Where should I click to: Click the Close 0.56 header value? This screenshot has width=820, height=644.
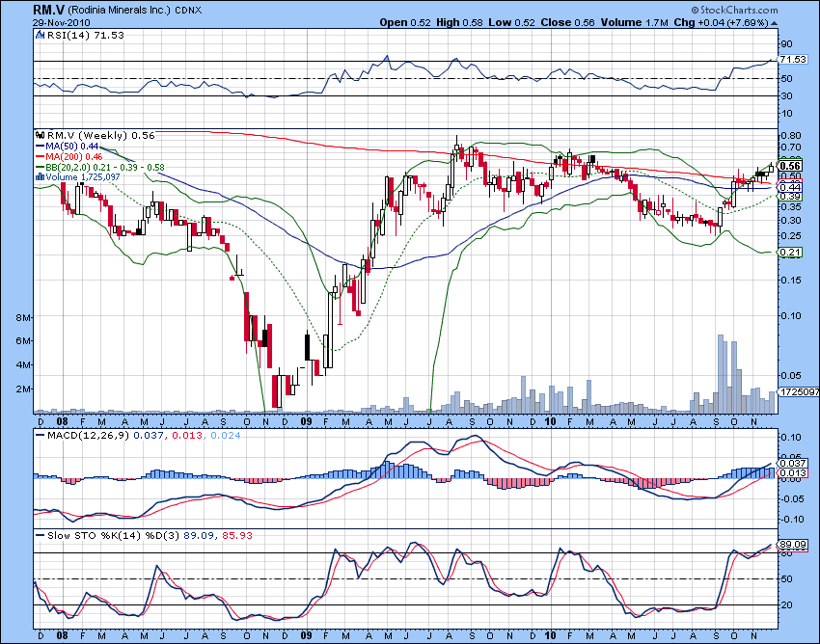[x=568, y=22]
